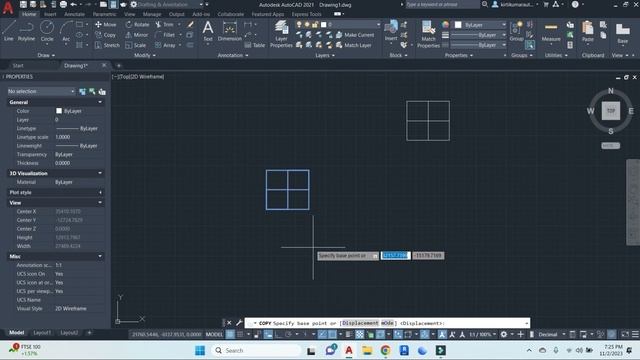Open the annotation scale 1:1 dropdown

(x=482, y=334)
